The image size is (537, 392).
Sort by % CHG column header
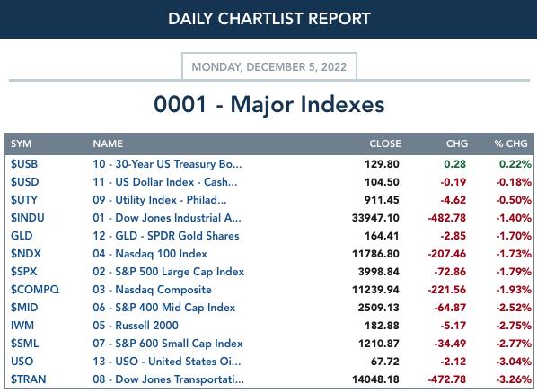511,144
